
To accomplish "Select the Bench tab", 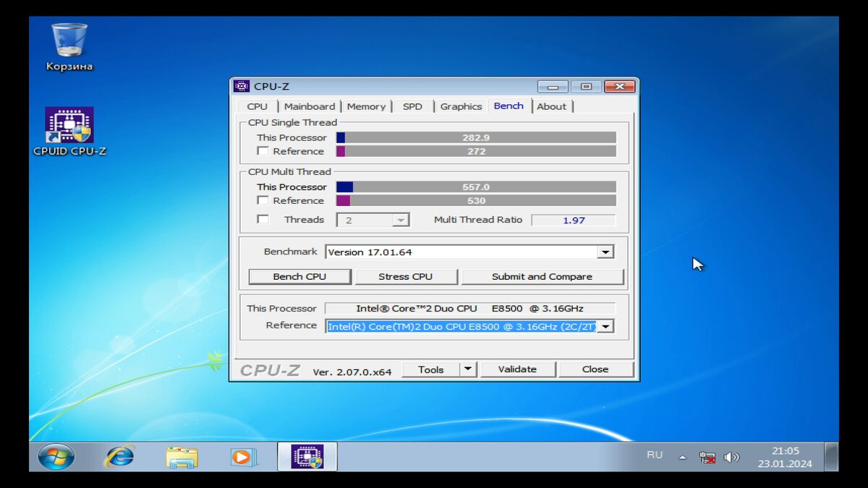I will click(x=509, y=106).
